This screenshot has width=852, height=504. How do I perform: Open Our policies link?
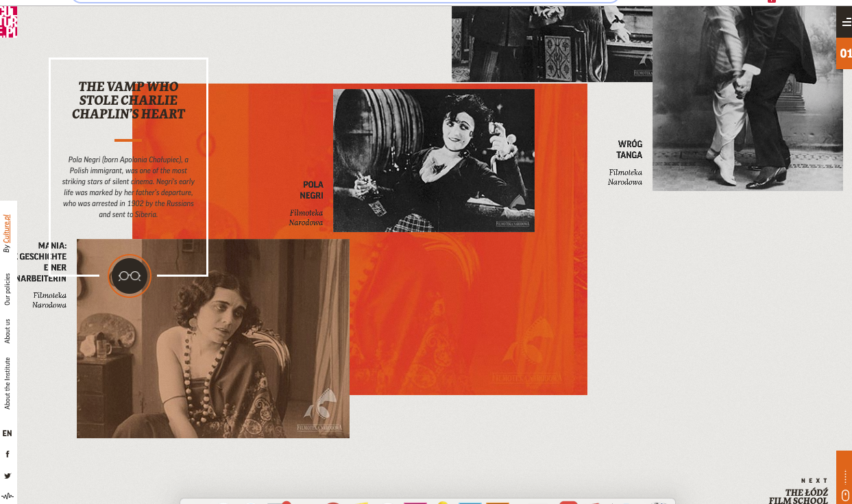click(8, 289)
